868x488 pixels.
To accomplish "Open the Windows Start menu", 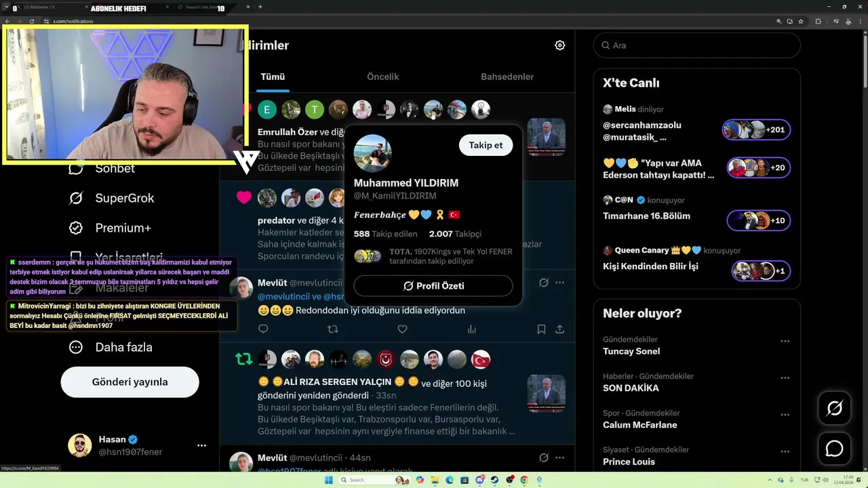I will (329, 480).
